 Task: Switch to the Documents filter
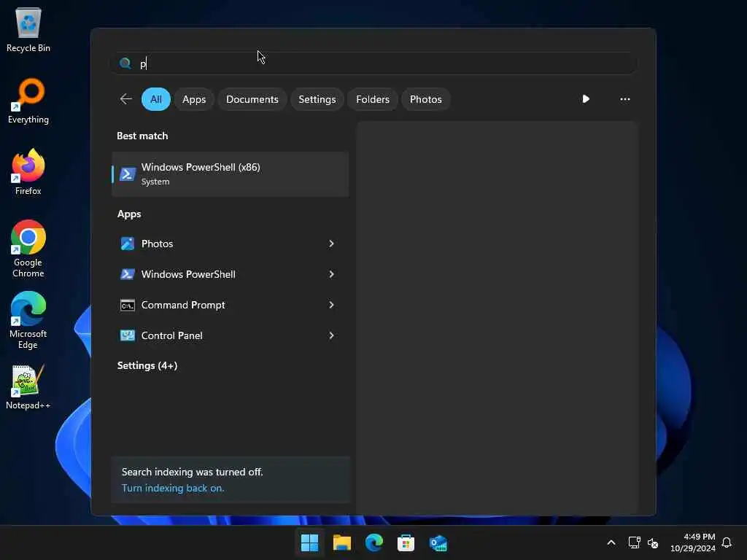pyautogui.click(x=252, y=99)
